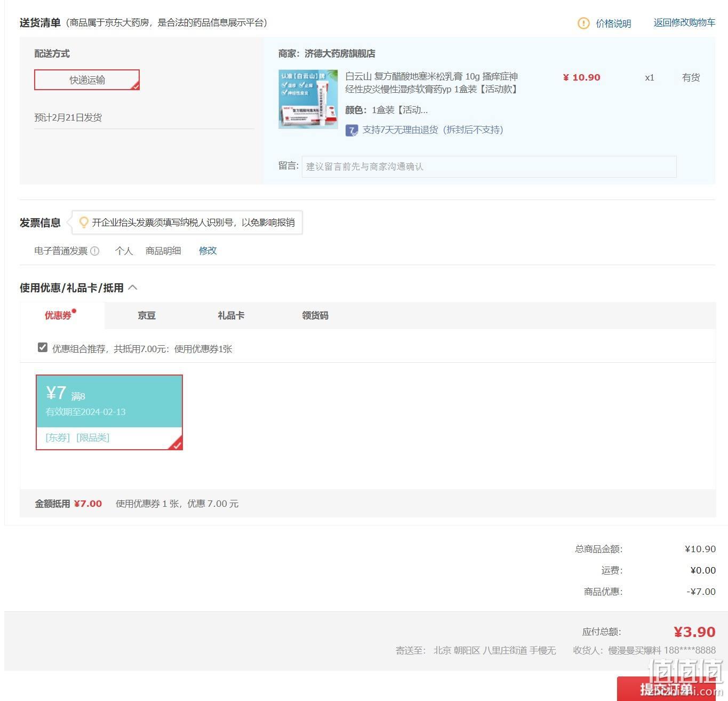Collapse the 使用优惠/礼品卡/抵用 section chevron

133,288
